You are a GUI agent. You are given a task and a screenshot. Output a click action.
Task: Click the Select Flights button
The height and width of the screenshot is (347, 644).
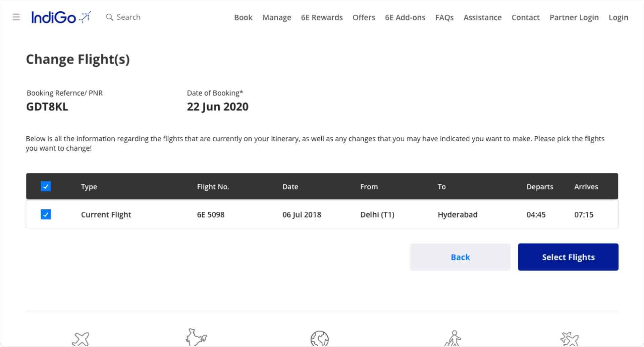click(568, 257)
